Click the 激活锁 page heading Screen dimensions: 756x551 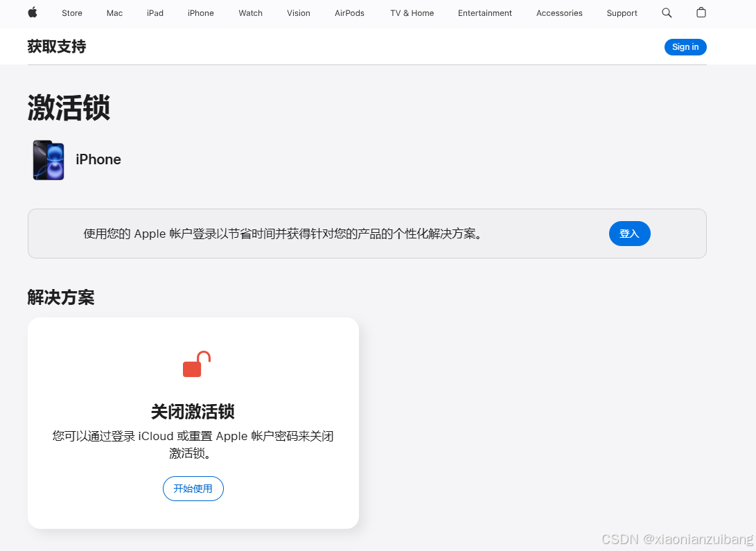69,107
